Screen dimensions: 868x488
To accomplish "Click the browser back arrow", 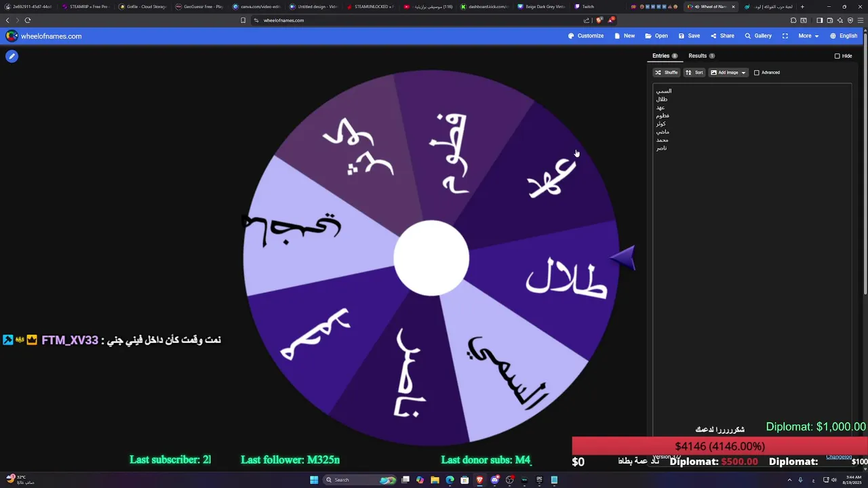I will point(7,20).
